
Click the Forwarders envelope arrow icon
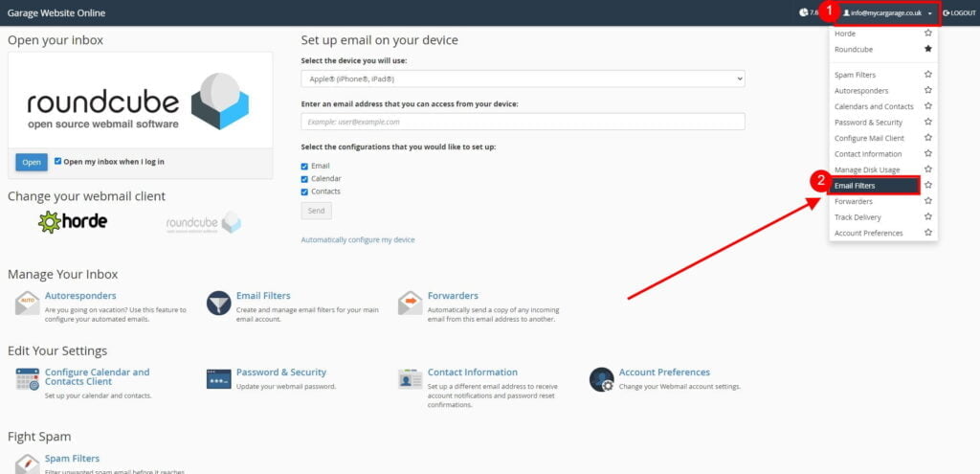coord(410,303)
